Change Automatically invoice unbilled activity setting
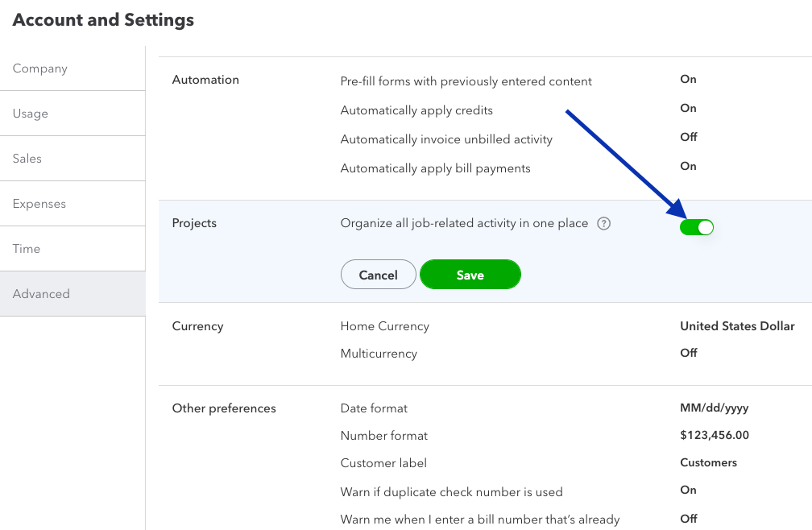This screenshot has width=812, height=530. [446, 139]
